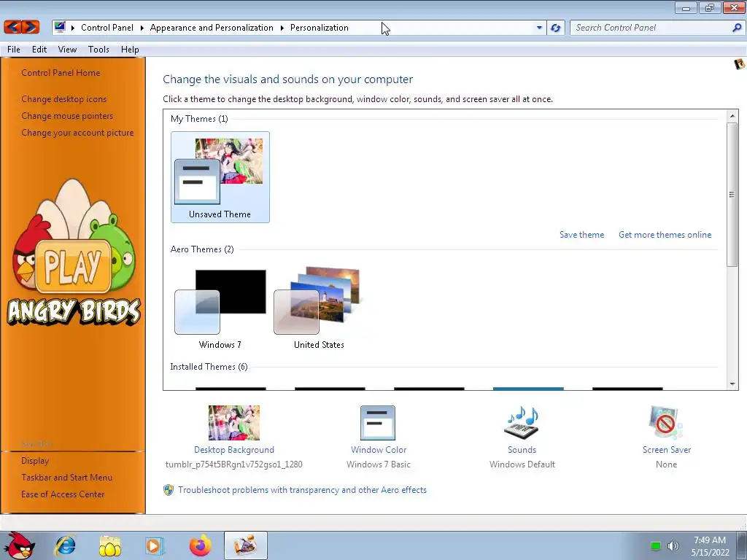Image resolution: width=747 pixels, height=560 pixels.
Task: Click the Refresh button next to address bar
Action: point(555,28)
